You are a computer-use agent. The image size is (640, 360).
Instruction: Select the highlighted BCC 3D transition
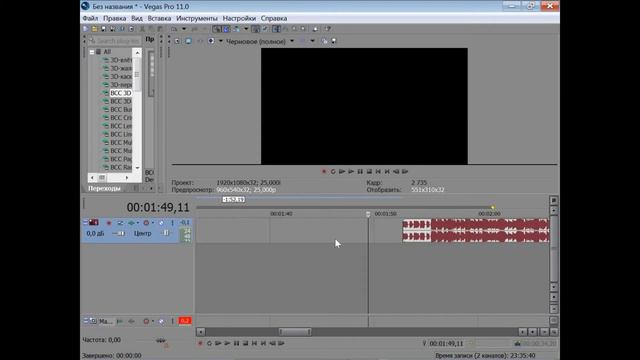120,93
